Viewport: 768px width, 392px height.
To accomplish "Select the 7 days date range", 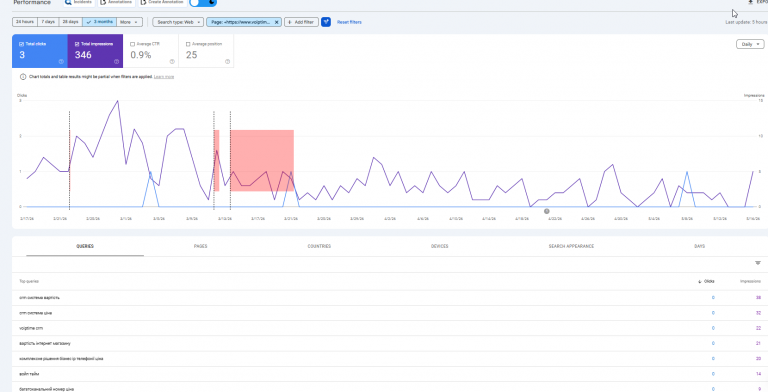I will click(x=48, y=22).
